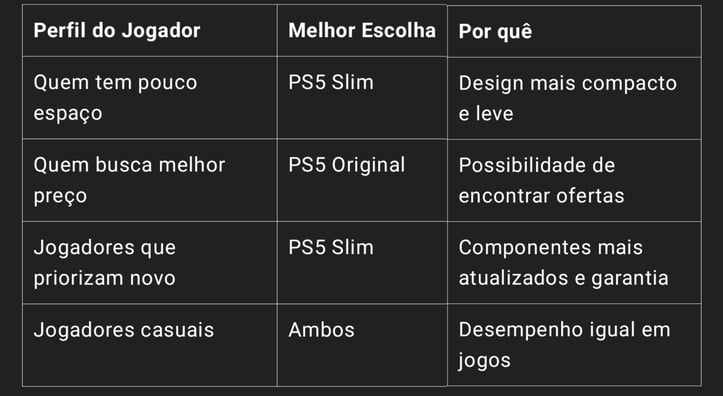Click 'PS5 Slim' in the priorizam novo row

362,262
